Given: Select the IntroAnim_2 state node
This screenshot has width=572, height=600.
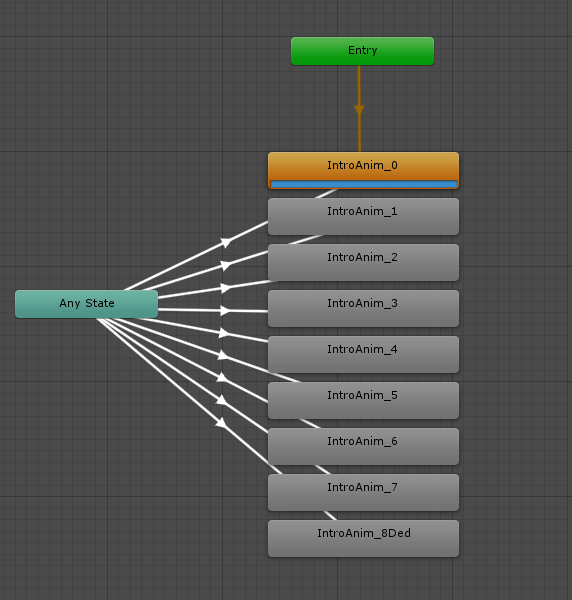Looking at the screenshot, I should click(363, 262).
